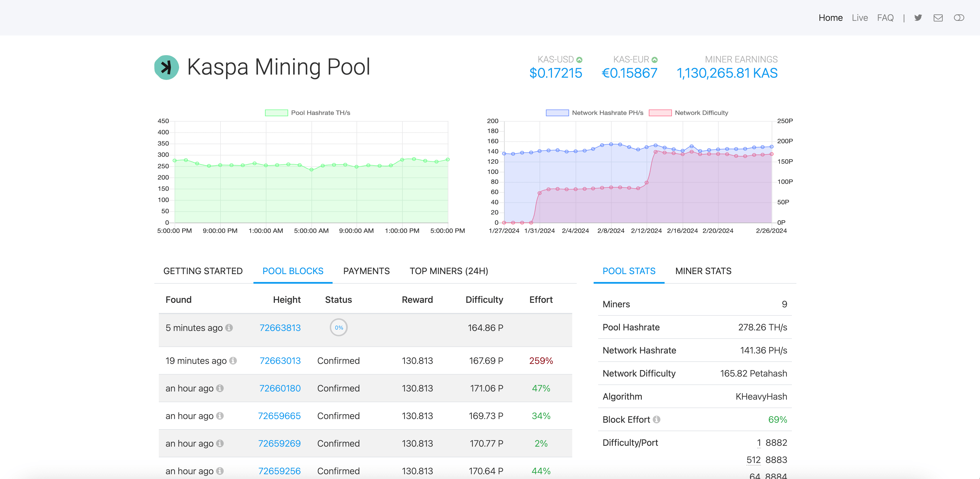Click the 278.26 TH/s pool hashrate value
The height and width of the screenshot is (479, 980).
tap(762, 327)
